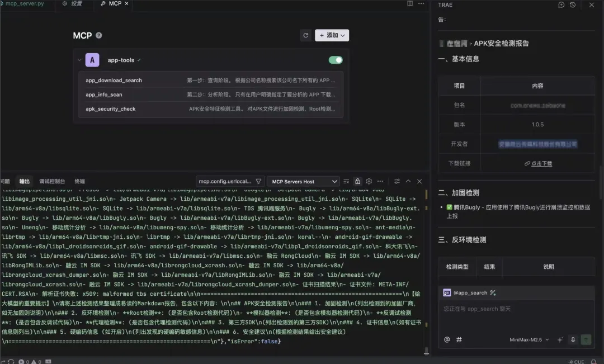Select the app_info_scan tool row
Image resolution: width=604 pixels, height=364 pixels.
click(210, 94)
